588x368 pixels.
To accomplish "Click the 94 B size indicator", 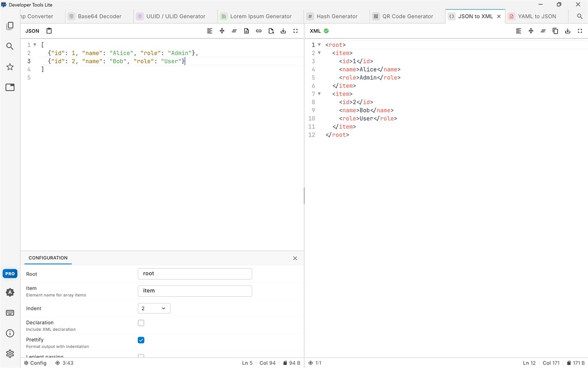I will click(x=291, y=363).
